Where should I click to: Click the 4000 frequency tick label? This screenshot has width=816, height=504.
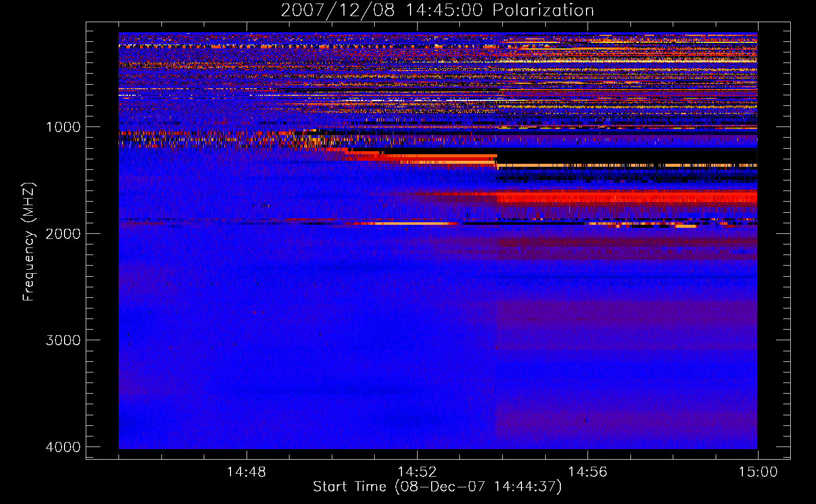coord(63,447)
